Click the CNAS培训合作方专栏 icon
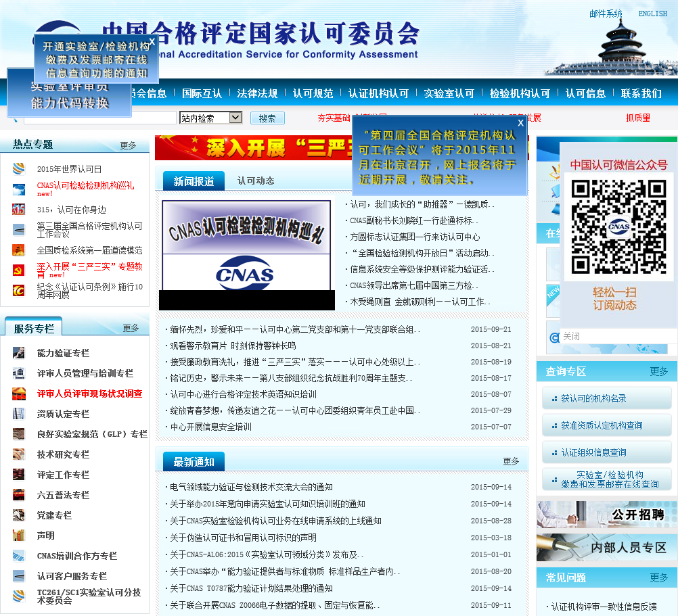The image size is (678, 616). coord(18,556)
